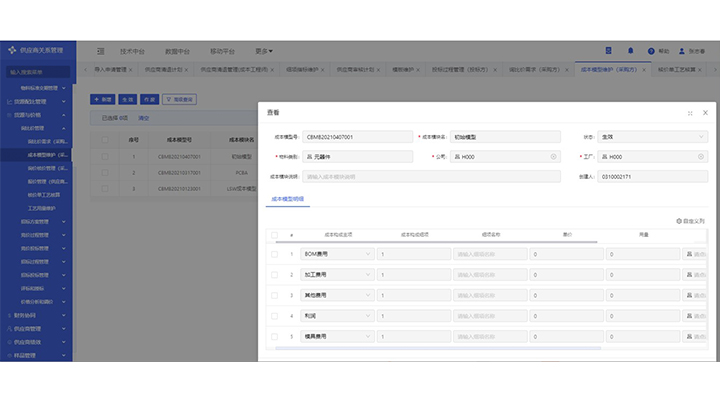Open the 更多 menu dropdown

pyautogui.click(x=264, y=50)
